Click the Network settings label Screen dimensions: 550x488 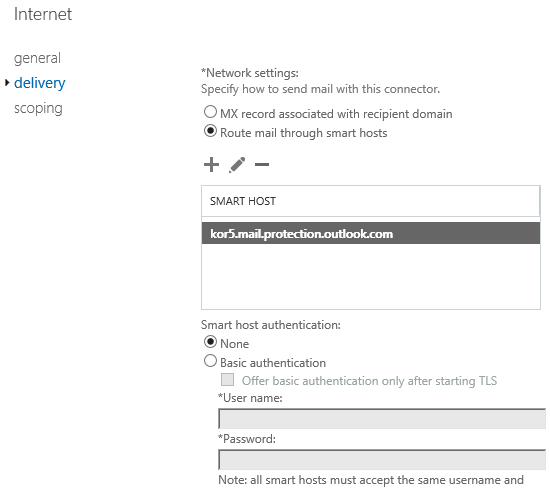tap(249, 73)
